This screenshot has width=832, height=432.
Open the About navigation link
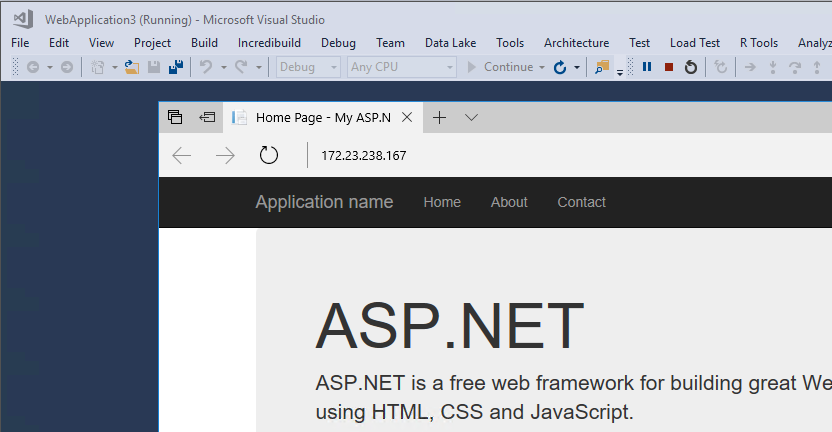(x=509, y=202)
